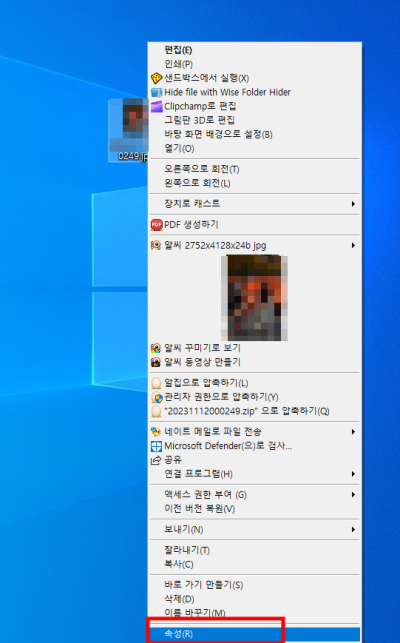Click the 알씨 icon next to 2752x4128x24b jpg
The image size is (400, 643).
click(156, 245)
